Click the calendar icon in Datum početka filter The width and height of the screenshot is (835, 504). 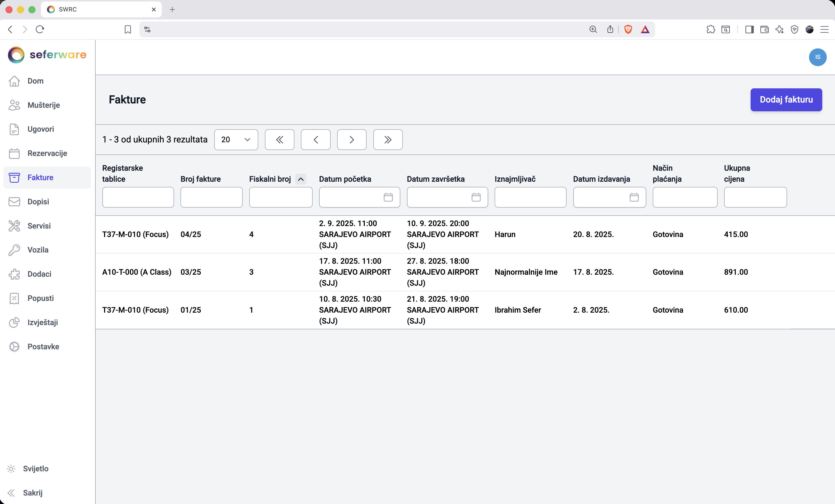click(x=388, y=197)
